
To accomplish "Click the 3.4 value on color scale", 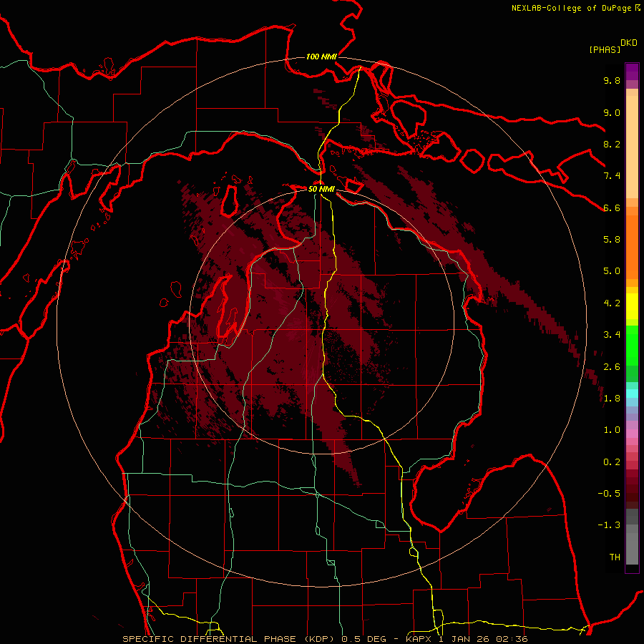I will (612, 335).
